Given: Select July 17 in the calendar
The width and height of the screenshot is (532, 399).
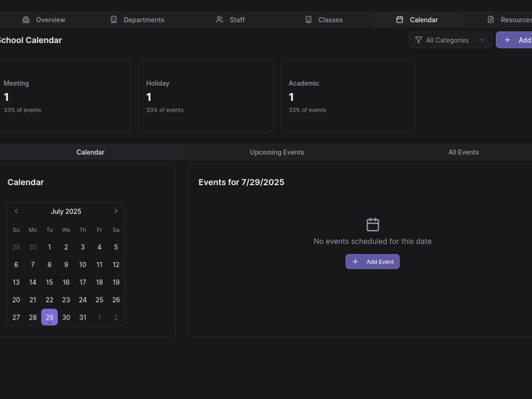Looking at the screenshot, I should 82,282.
